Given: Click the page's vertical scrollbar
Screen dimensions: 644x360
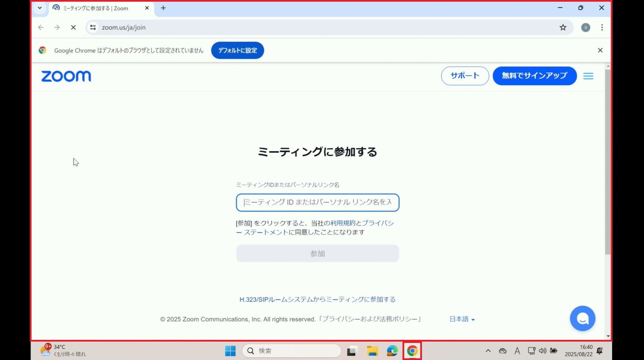Looking at the screenshot, I should tap(607, 161).
